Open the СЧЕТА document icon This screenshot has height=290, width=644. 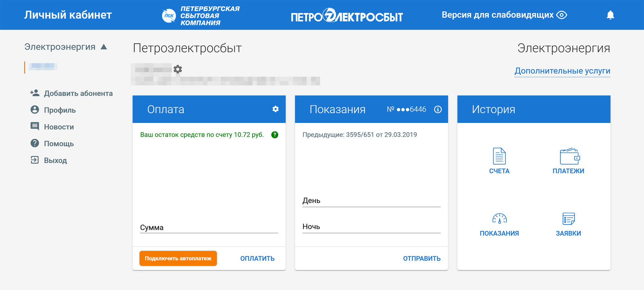coord(499,156)
